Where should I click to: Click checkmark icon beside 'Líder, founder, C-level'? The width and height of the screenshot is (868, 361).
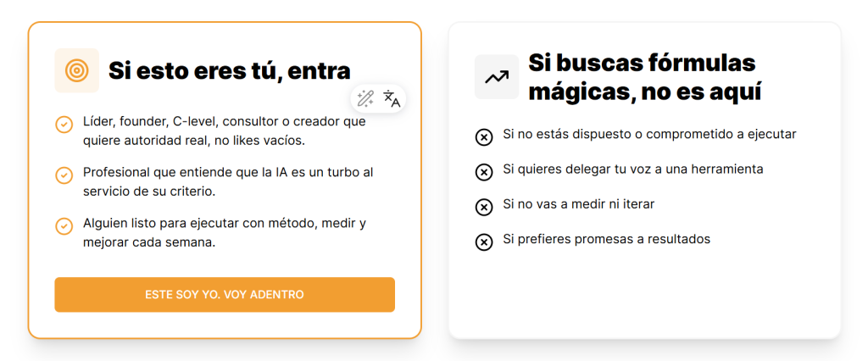pos(64,125)
